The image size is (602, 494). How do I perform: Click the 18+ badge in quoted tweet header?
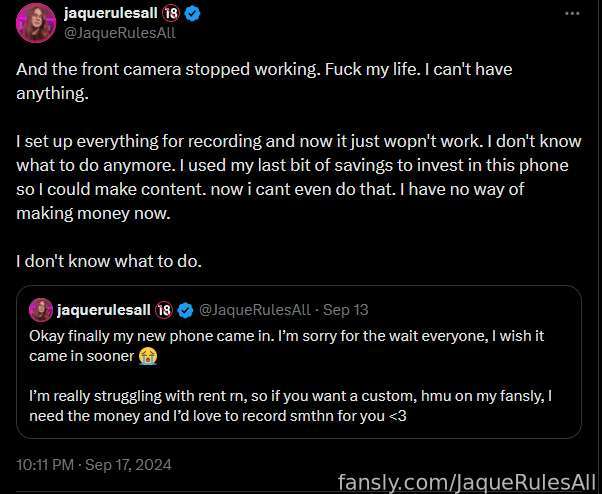[x=164, y=310]
